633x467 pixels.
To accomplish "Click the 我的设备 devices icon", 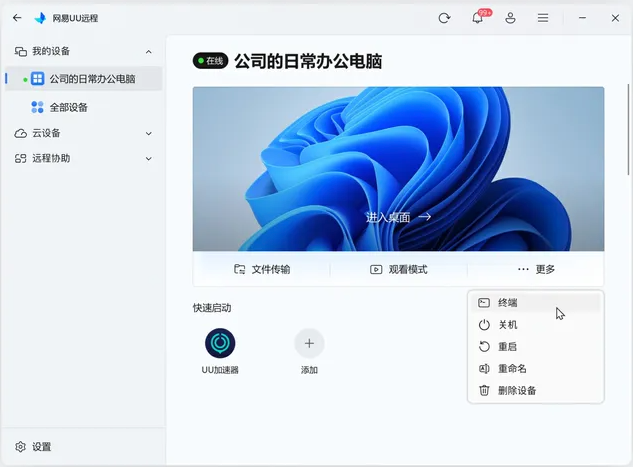I will tap(21, 52).
